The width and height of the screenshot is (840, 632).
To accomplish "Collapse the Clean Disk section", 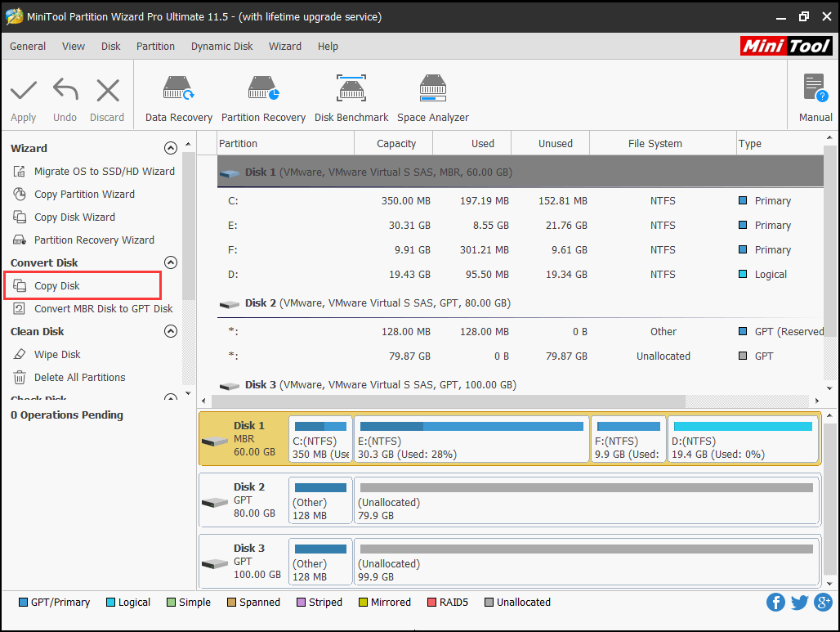I will tap(170, 331).
